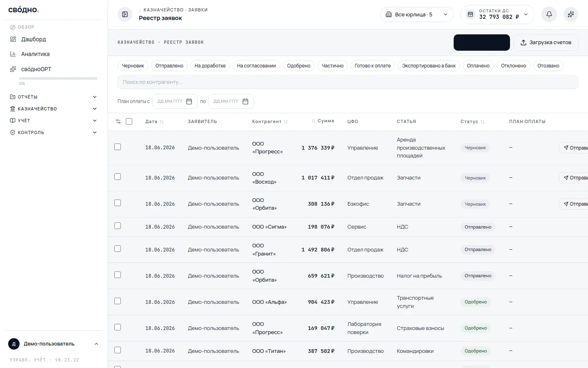
Task: Check the ООО «Восход» request row
Action: (x=118, y=177)
